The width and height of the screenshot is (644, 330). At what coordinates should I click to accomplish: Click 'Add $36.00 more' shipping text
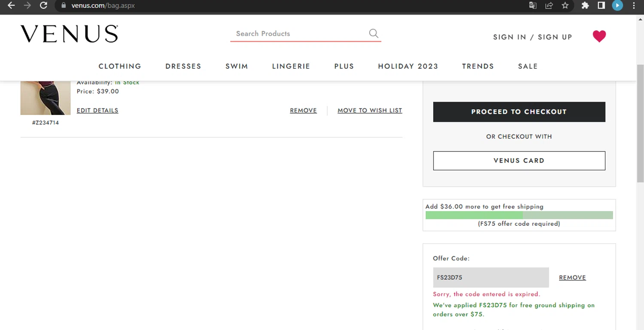(484, 206)
